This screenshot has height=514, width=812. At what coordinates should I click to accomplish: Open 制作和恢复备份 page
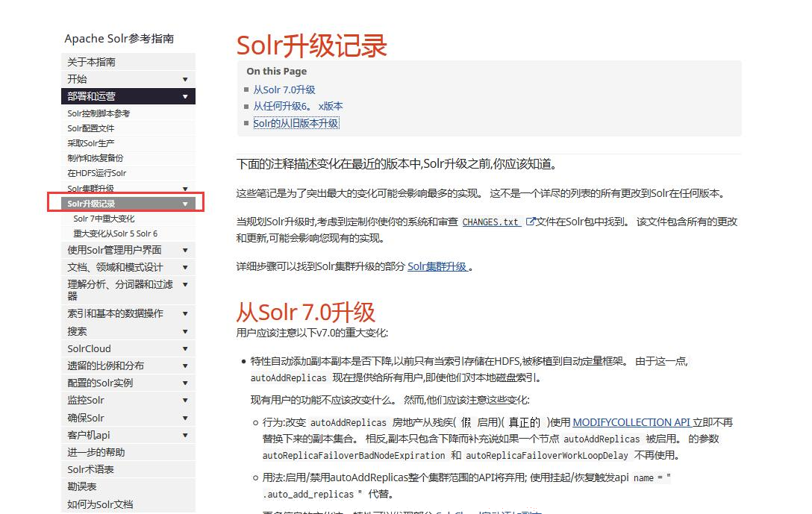(x=96, y=158)
